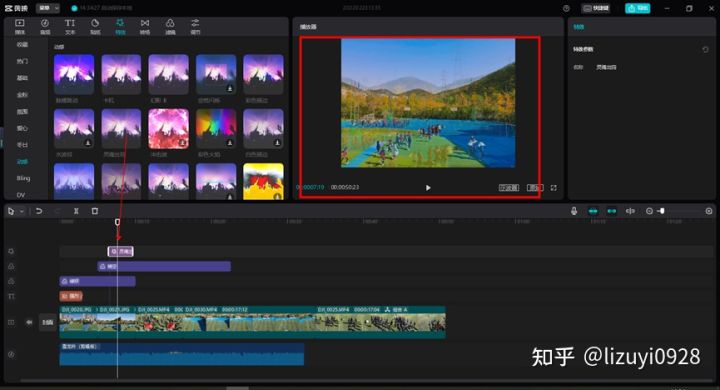Select the effect tab in the right properties panel
Screen dimensions: 720x390
coord(579,27)
